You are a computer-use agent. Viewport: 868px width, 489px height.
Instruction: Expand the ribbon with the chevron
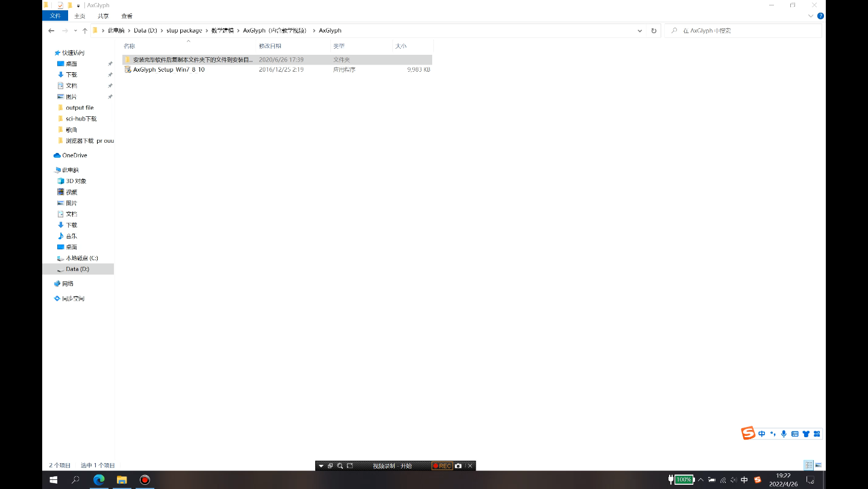click(x=811, y=16)
